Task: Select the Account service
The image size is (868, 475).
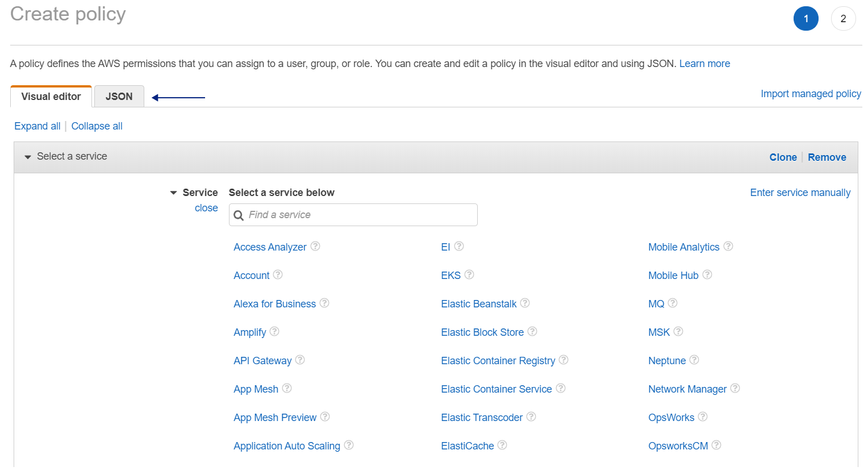Action: tap(252, 276)
